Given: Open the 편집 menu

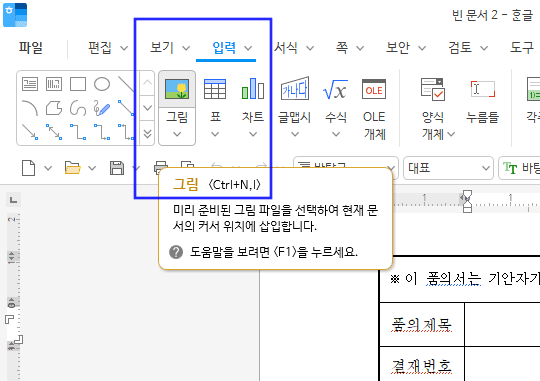Looking at the screenshot, I should (100, 48).
